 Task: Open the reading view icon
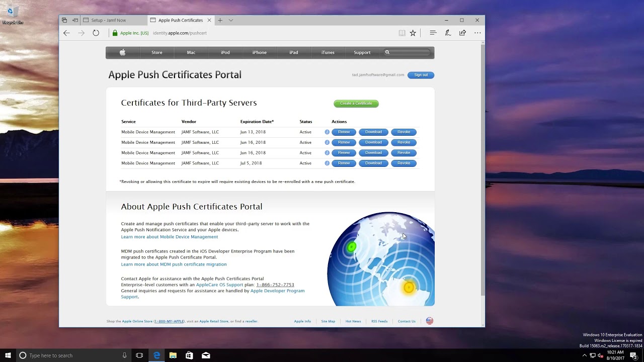pos(402,33)
